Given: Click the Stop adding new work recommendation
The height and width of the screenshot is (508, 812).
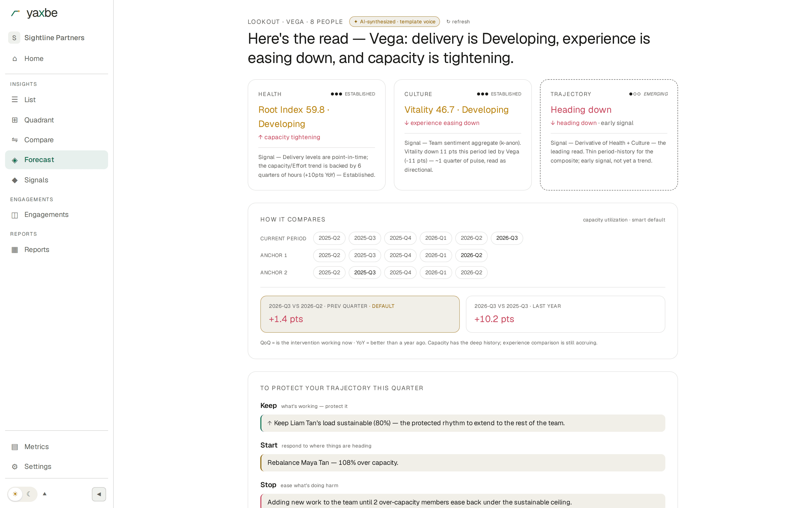Looking at the screenshot, I should coord(463,501).
